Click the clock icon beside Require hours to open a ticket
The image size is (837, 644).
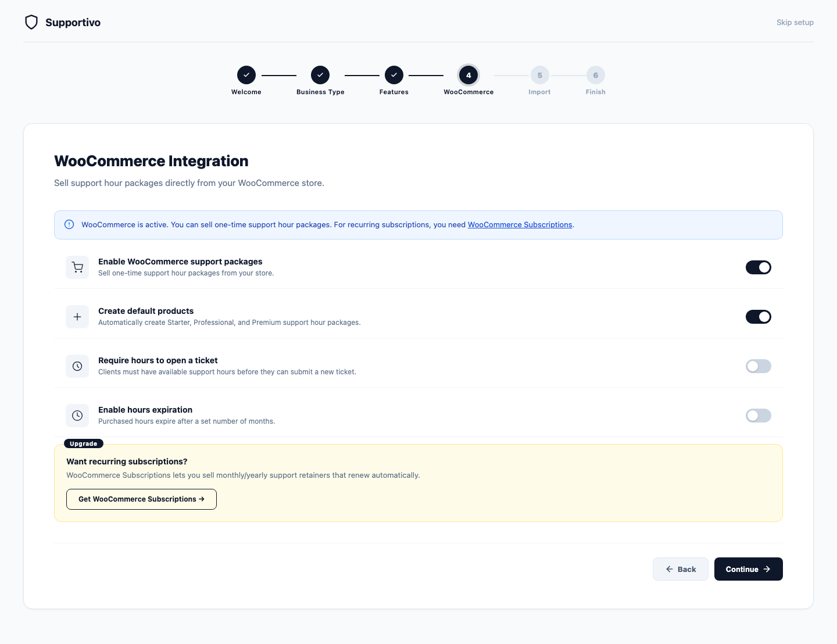click(77, 366)
